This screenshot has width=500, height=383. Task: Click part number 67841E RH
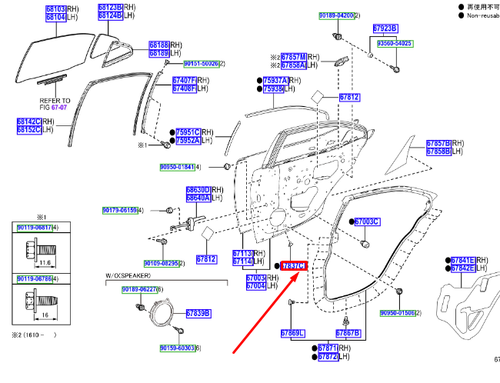coord(463,260)
